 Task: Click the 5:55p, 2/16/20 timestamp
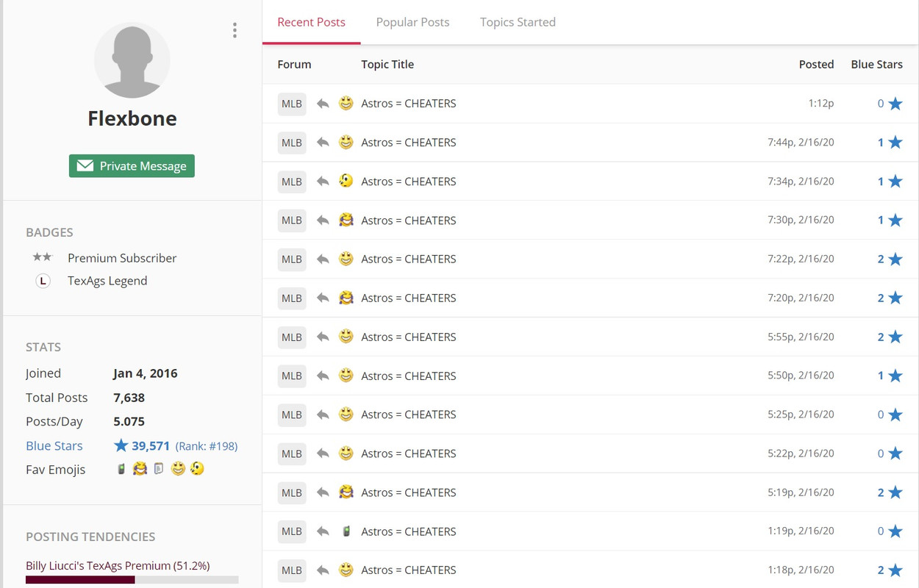(x=801, y=337)
